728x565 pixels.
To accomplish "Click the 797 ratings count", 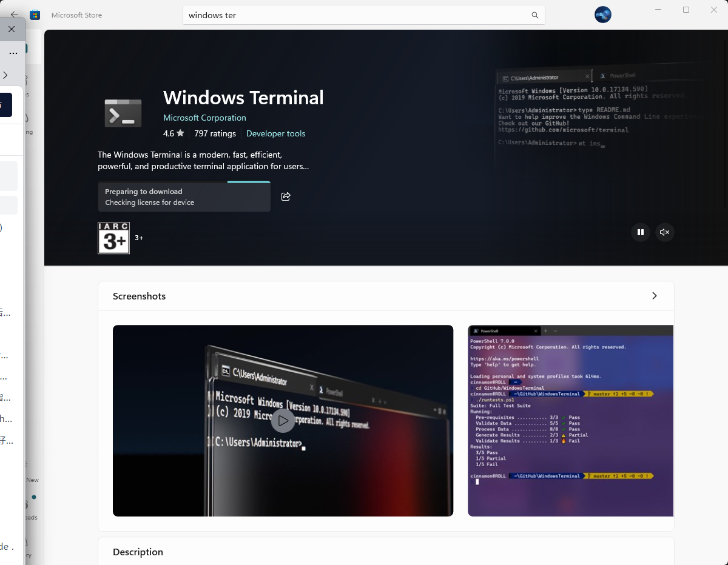I will (x=215, y=133).
